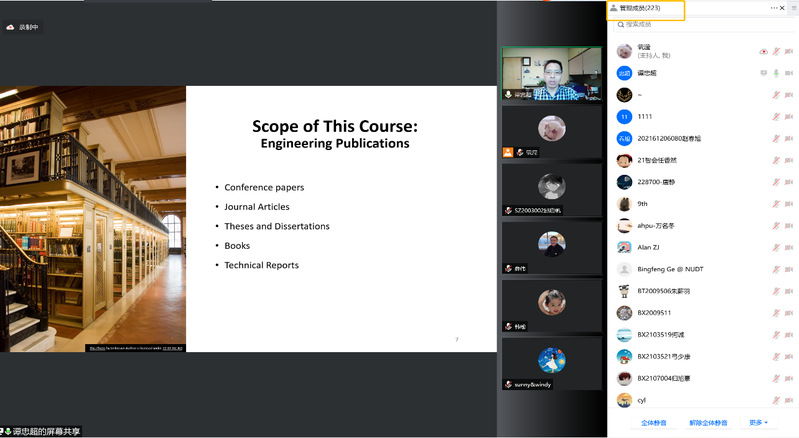799x438 pixels.
Task: Click the hamburger menu icon at top right
Action: (x=793, y=8)
